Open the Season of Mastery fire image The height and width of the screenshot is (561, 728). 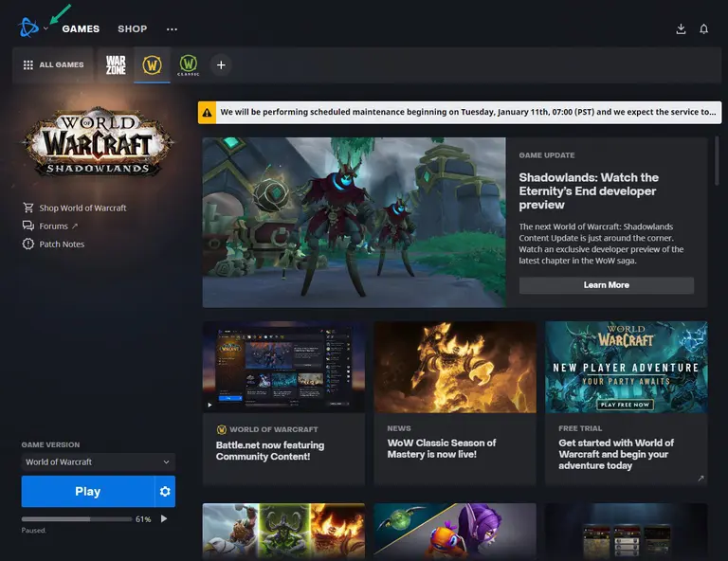pos(455,367)
